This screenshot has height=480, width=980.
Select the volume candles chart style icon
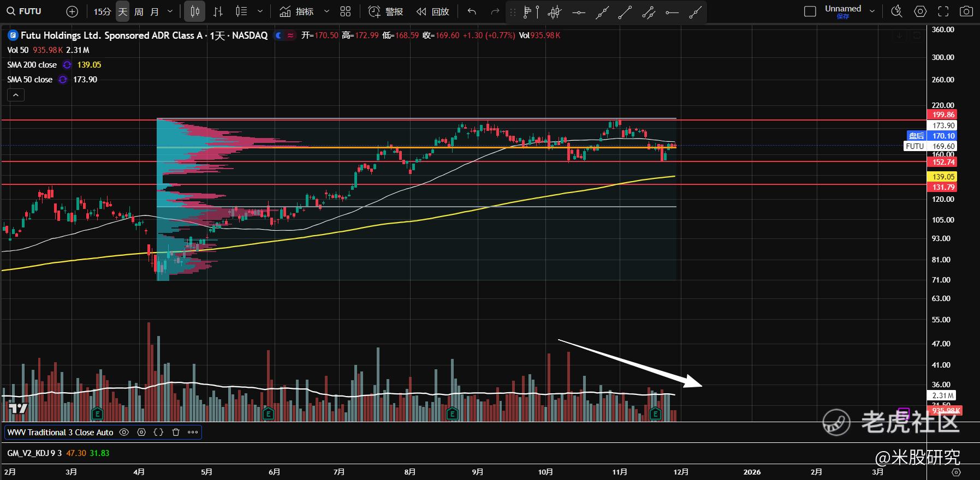coord(241,11)
